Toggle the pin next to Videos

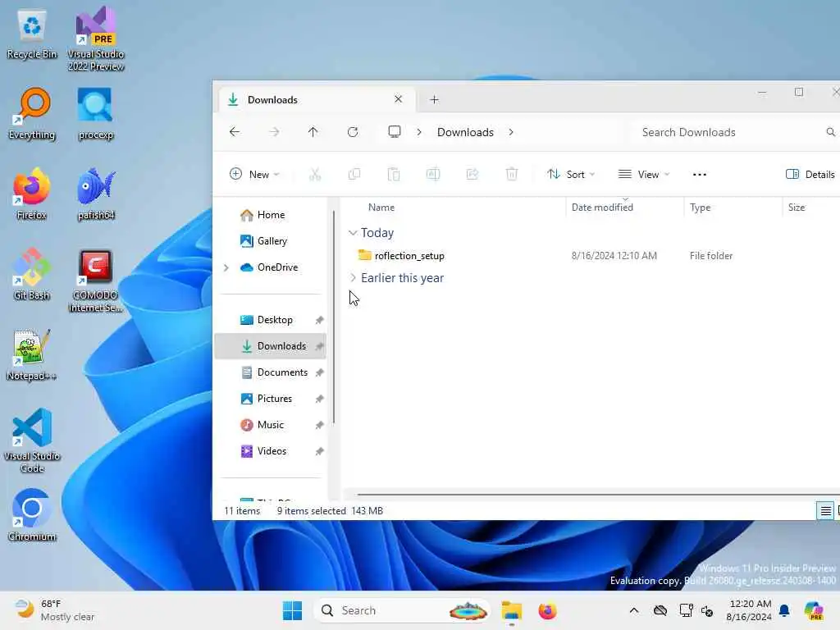319,451
